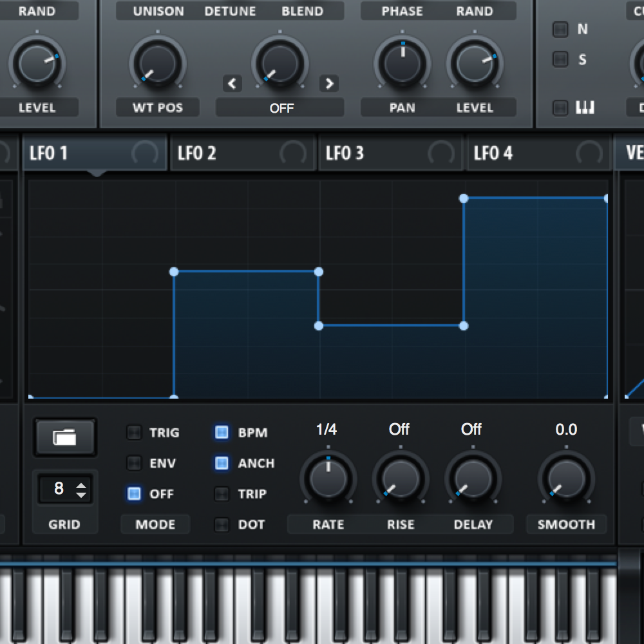Click the SMOOTH knob
Image resolution: width=644 pixels, height=644 pixels.
click(566, 478)
